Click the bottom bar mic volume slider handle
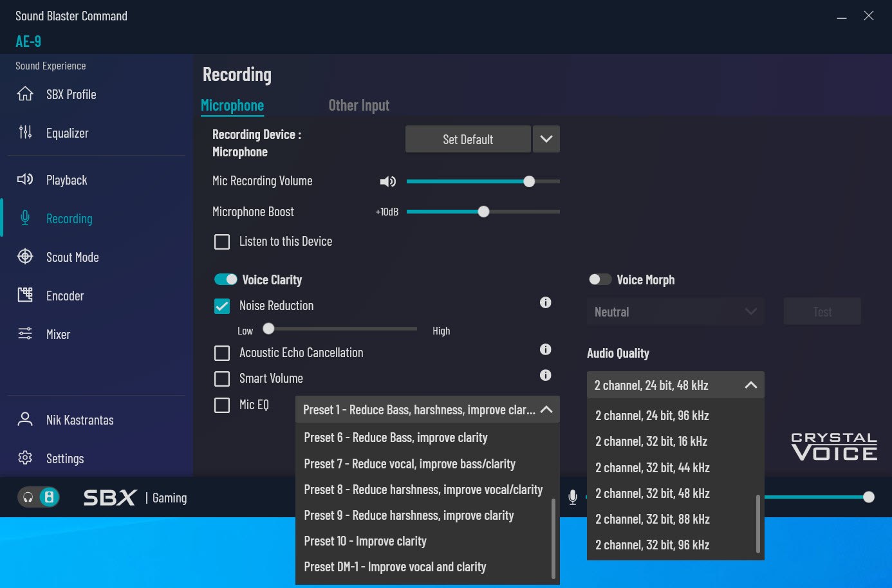 coord(869,497)
